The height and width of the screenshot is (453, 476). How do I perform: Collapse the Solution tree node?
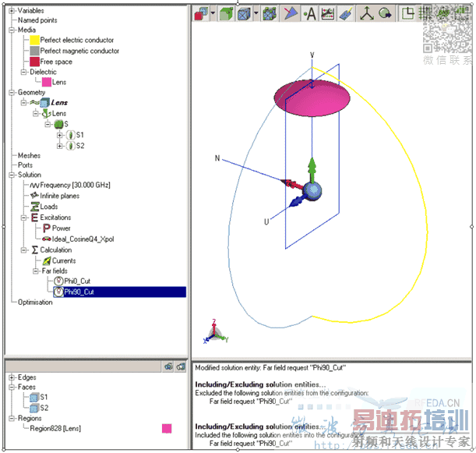12,175
